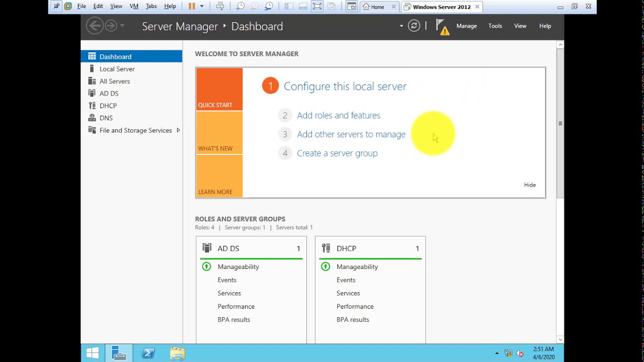Screen dimensions: 644x362
Task: Click Services in the AD DS tile
Action: (229, 293)
